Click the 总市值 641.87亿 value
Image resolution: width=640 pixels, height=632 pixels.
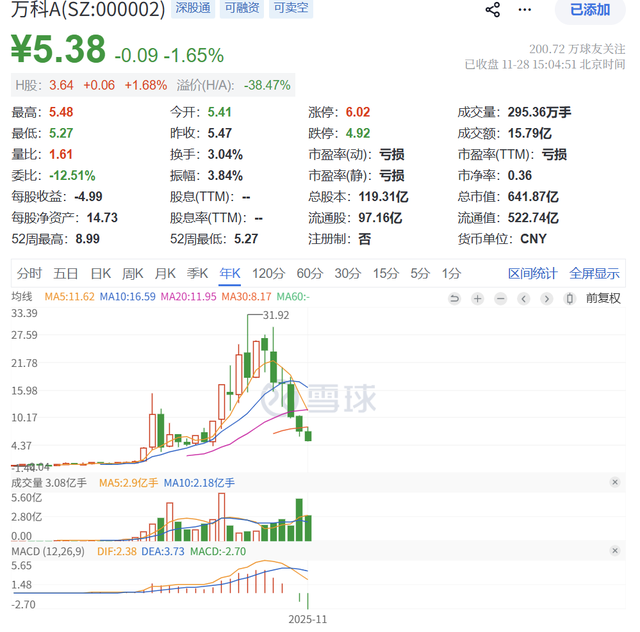coord(533,197)
